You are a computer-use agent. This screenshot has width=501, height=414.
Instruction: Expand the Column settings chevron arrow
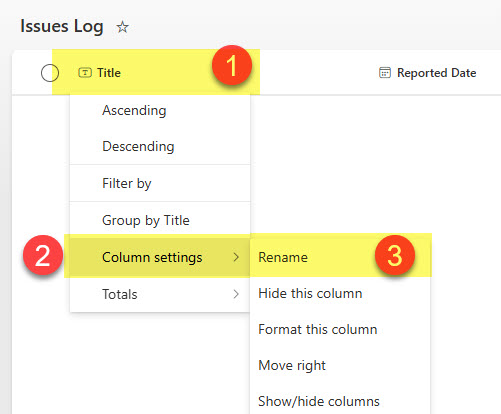tap(236, 257)
